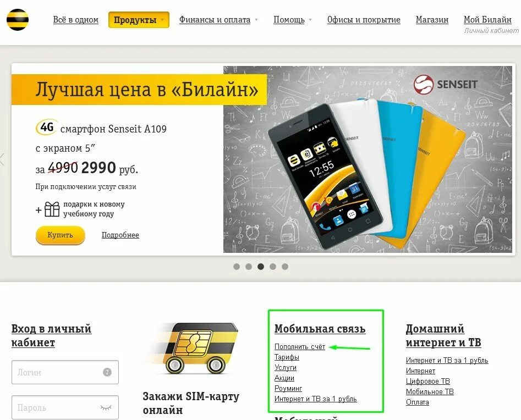
Task: Click the SIM-card car illustration
Action: [x=192, y=348]
